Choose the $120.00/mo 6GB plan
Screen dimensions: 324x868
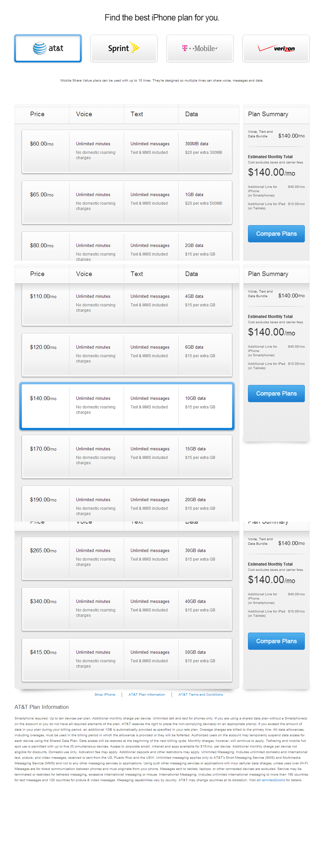(x=127, y=355)
